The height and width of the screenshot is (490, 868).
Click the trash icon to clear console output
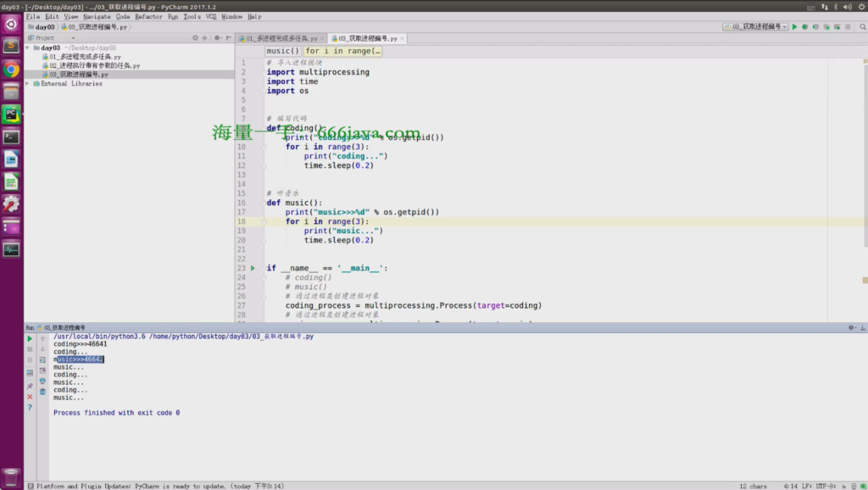42,392
